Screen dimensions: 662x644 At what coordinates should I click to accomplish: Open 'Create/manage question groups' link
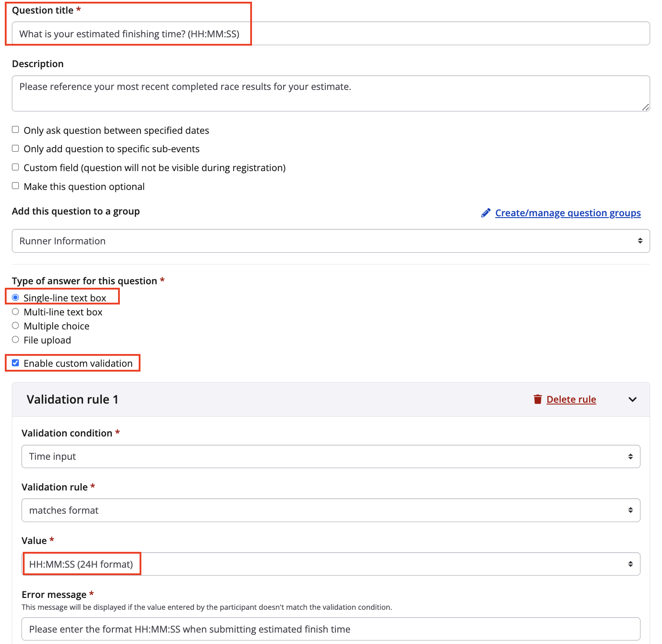[x=568, y=213]
